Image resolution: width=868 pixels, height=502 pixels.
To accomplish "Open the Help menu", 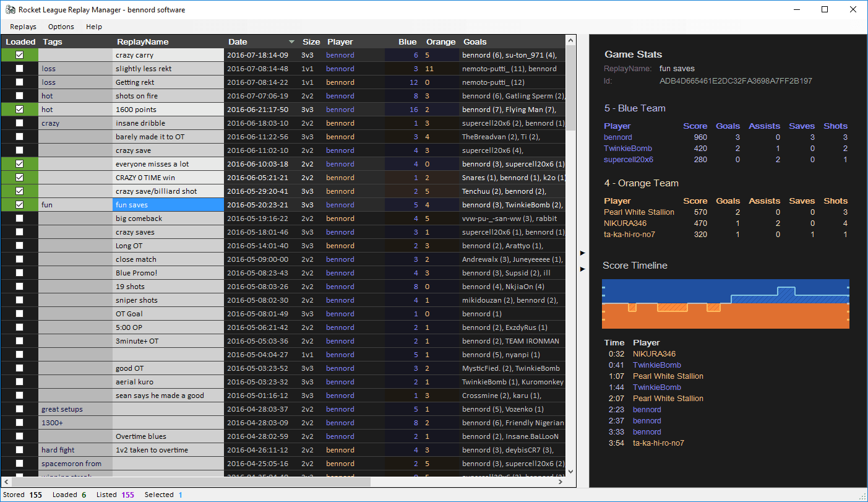I will tap(94, 27).
